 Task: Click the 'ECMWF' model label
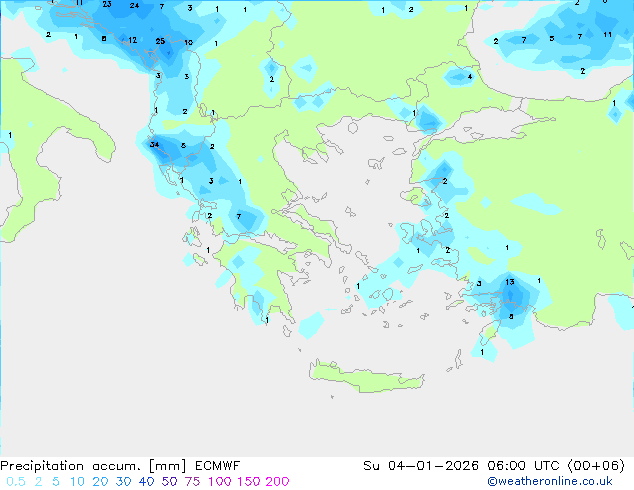[218, 466]
